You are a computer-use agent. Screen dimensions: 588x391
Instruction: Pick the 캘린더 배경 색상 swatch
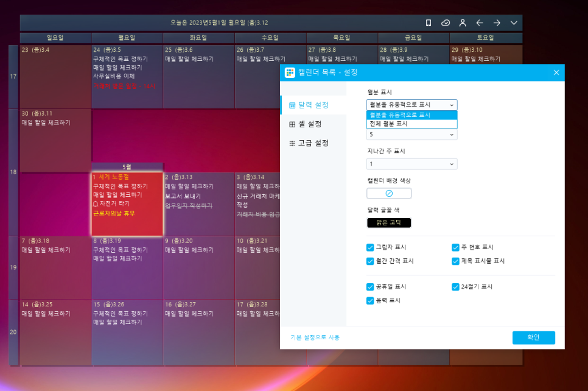tap(389, 193)
